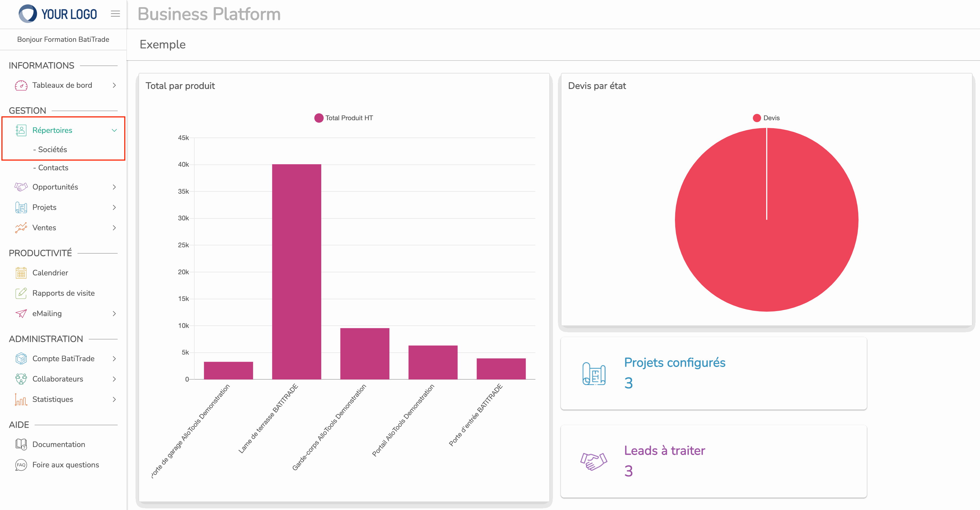Open the Contacts submenu entry

click(x=51, y=168)
